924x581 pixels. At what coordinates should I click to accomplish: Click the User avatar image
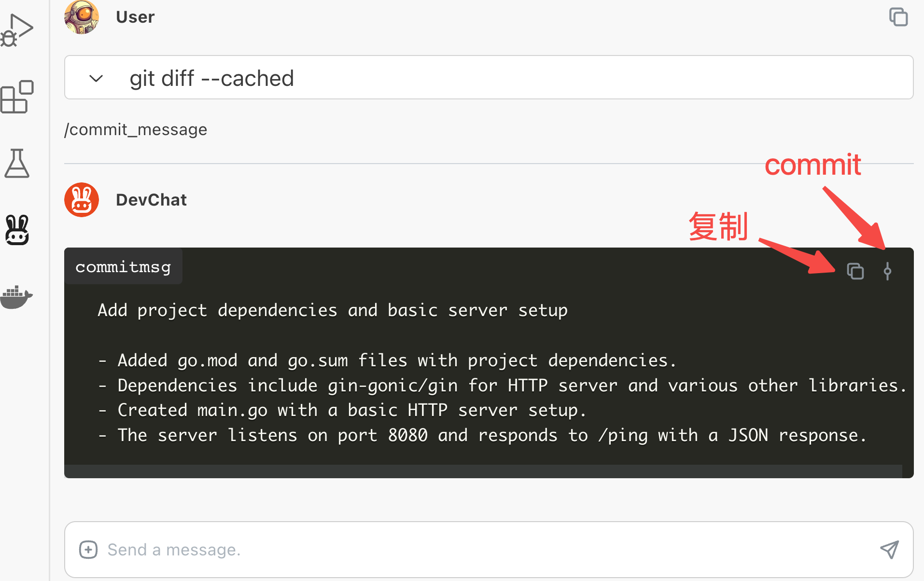coord(82,17)
